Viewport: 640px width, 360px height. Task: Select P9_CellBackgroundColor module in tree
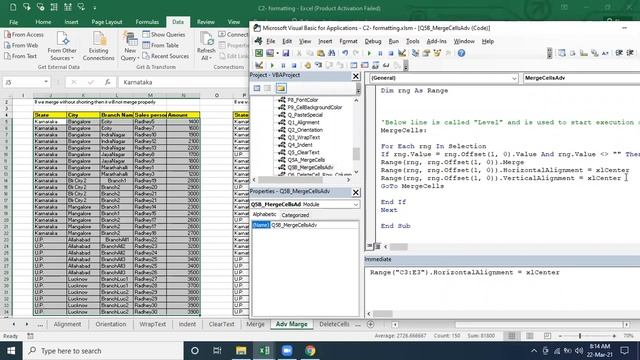314,107
